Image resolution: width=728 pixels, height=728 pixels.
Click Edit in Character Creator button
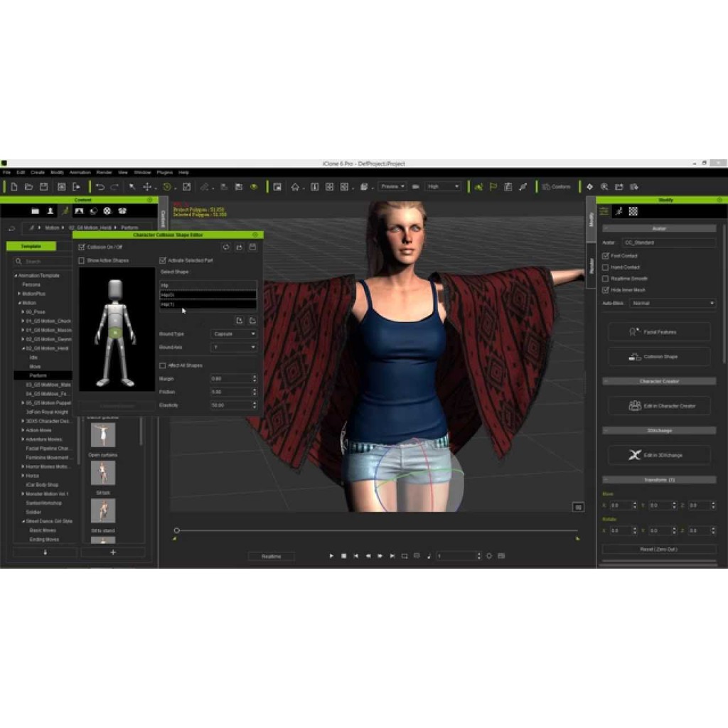[x=659, y=406]
